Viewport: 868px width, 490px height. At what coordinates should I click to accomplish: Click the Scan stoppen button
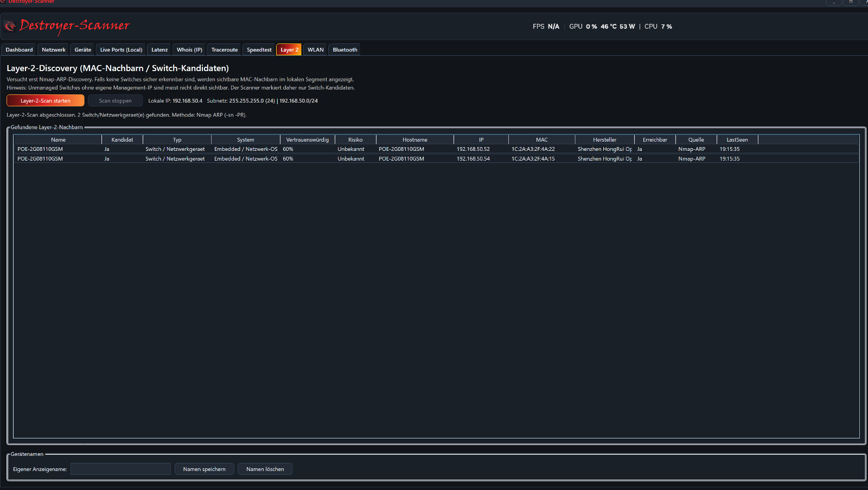(x=115, y=100)
